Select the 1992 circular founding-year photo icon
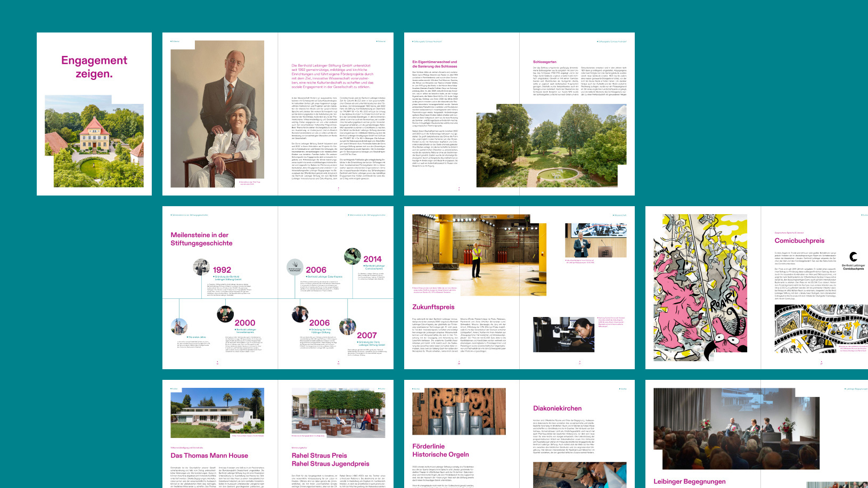This screenshot has height=488, width=868. coord(201,268)
